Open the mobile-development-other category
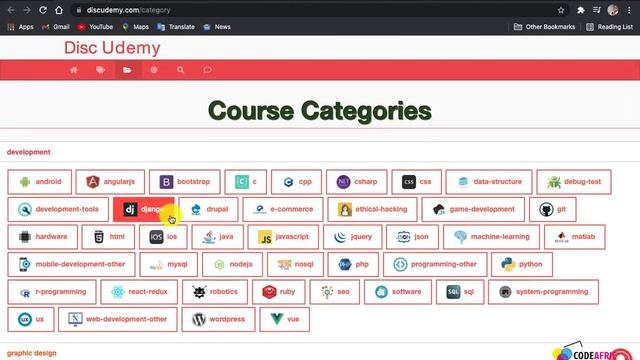The width and height of the screenshot is (640, 360). pos(71,264)
